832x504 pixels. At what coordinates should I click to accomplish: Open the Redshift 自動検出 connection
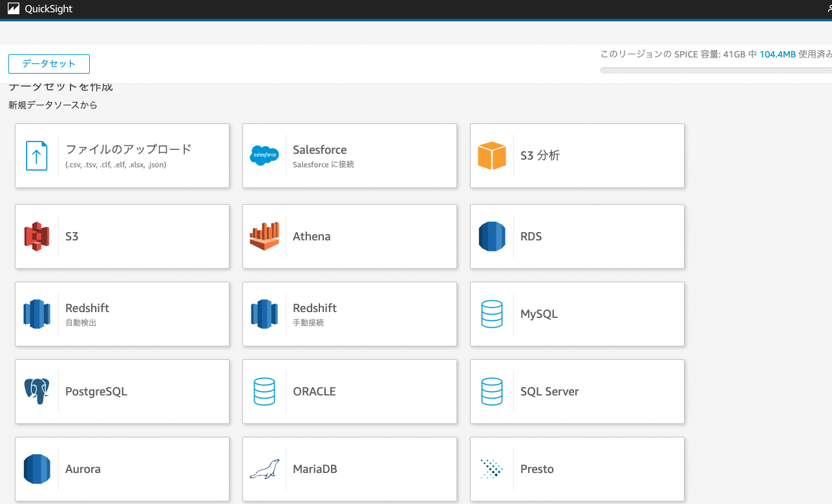tap(122, 313)
